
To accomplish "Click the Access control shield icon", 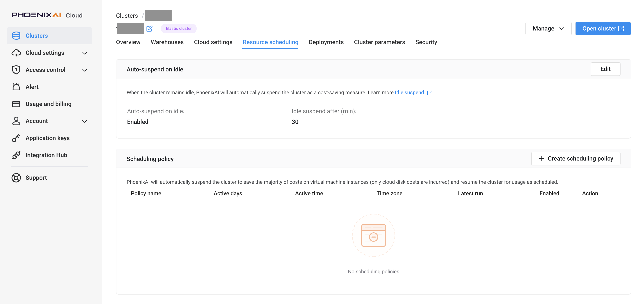I will pyautogui.click(x=16, y=70).
